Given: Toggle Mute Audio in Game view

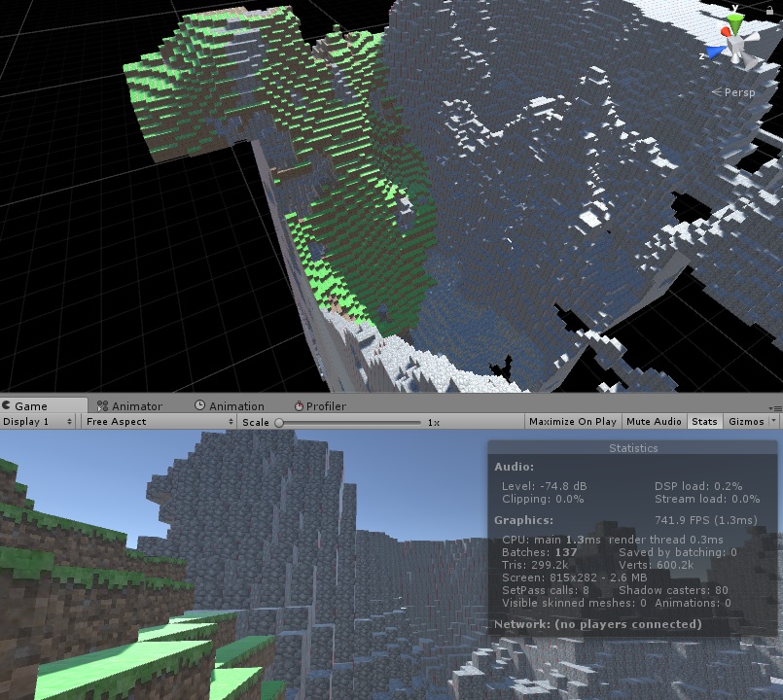Looking at the screenshot, I should pyautogui.click(x=653, y=422).
